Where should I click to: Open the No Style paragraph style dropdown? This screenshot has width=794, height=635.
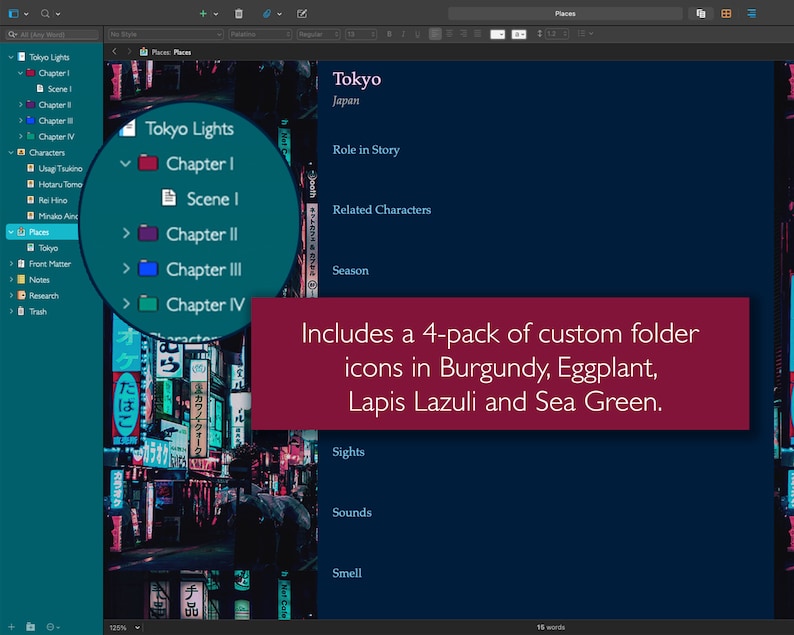point(166,34)
